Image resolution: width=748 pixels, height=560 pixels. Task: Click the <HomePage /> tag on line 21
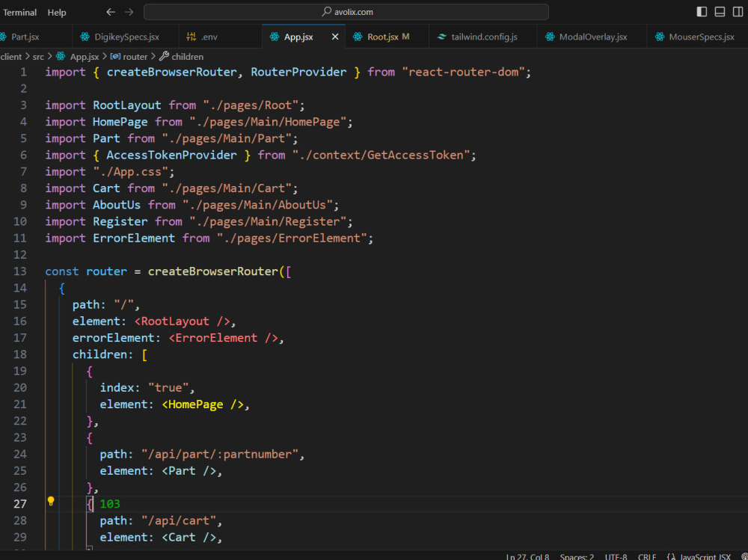[203, 404]
